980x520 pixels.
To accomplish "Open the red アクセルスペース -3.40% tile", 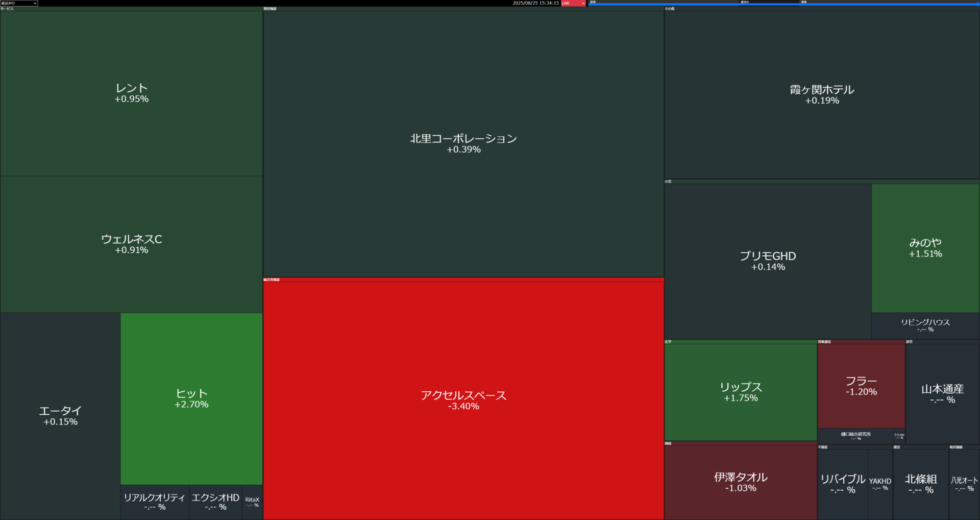I will [x=463, y=400].
